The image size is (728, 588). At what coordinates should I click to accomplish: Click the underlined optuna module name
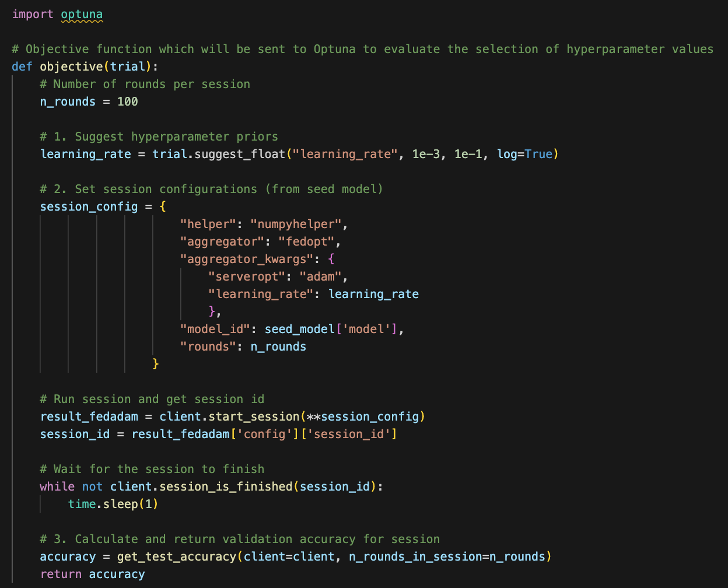tap(82, 14)
